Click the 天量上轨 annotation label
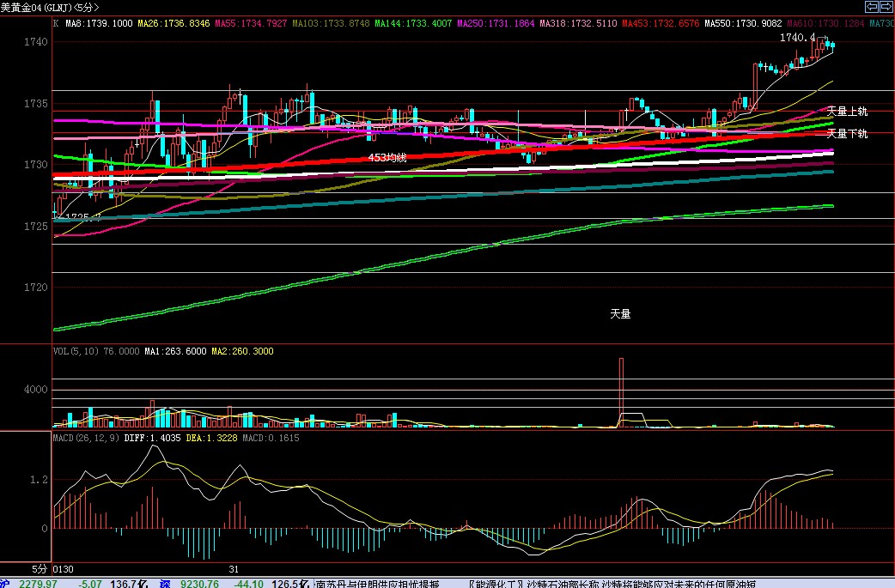Viewport: 895px width, 588px height. (x=847, y=112)
